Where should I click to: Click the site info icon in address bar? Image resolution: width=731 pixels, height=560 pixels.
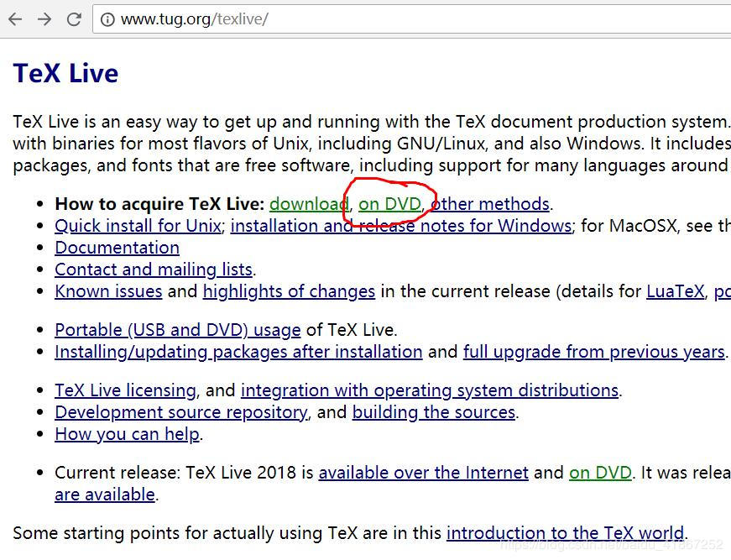(107, 19)
